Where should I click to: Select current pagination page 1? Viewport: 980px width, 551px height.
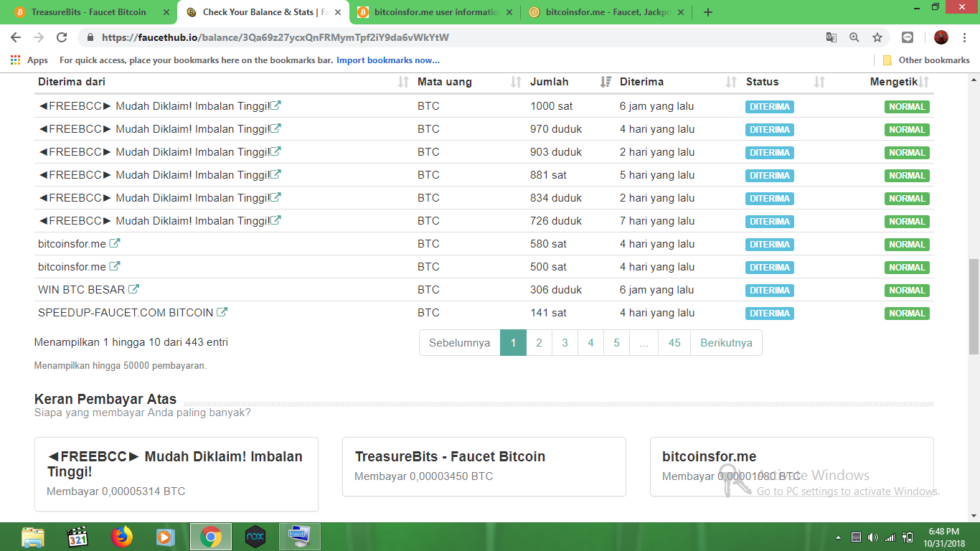513,342
